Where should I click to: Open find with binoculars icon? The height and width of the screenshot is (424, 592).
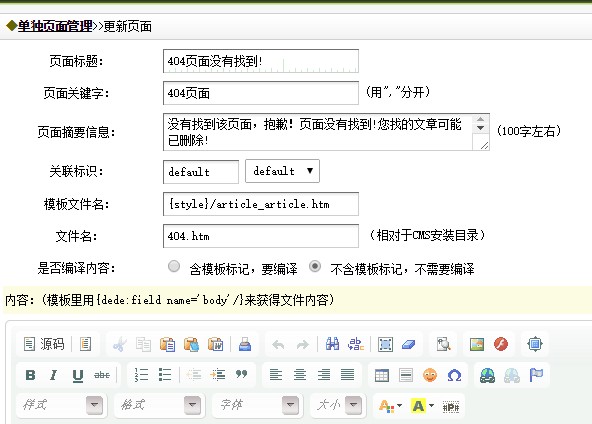click(x=332, y=344)
